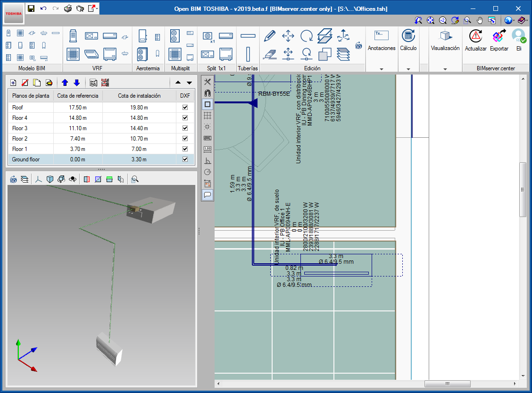
Task: Expand floor panel with down triangle
Action: coord(189,83)
